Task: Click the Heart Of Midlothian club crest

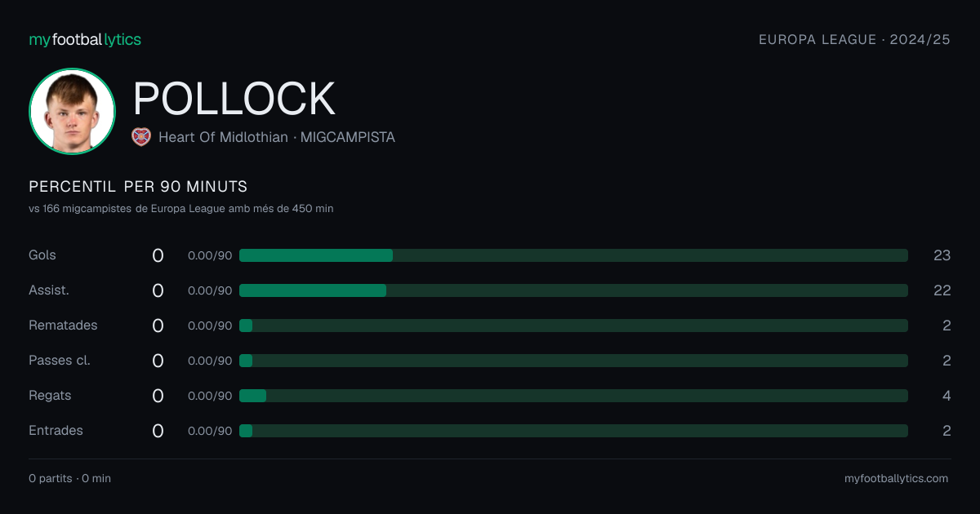Action: point(141,137)
